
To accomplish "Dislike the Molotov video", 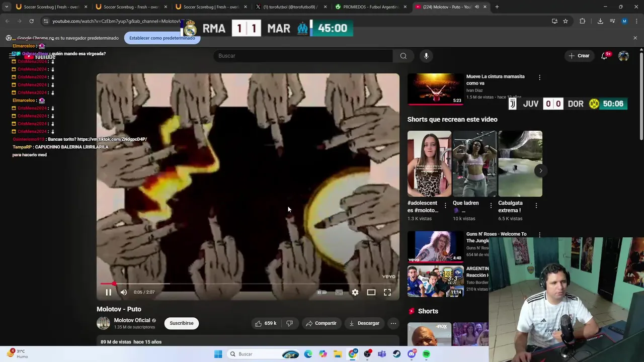I will [289, 323].
